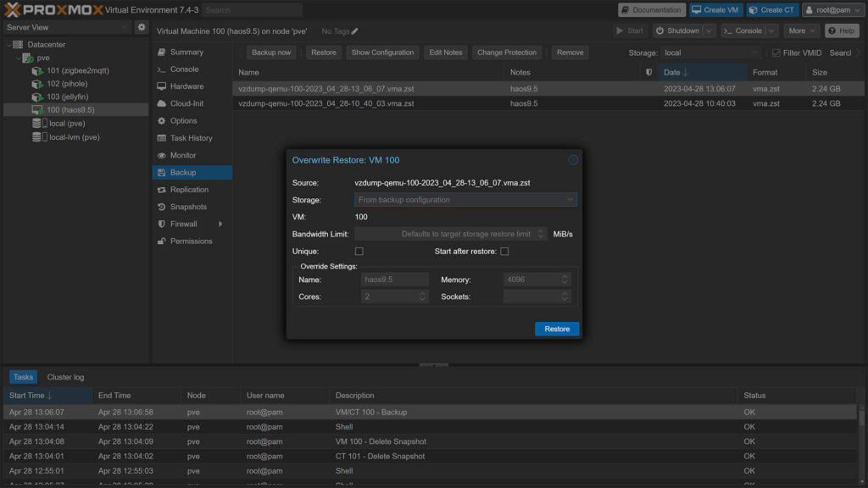Open the Cloud-Init configuration
The height and width of the screenshot is (488, 868).
(x=183, y=103)
